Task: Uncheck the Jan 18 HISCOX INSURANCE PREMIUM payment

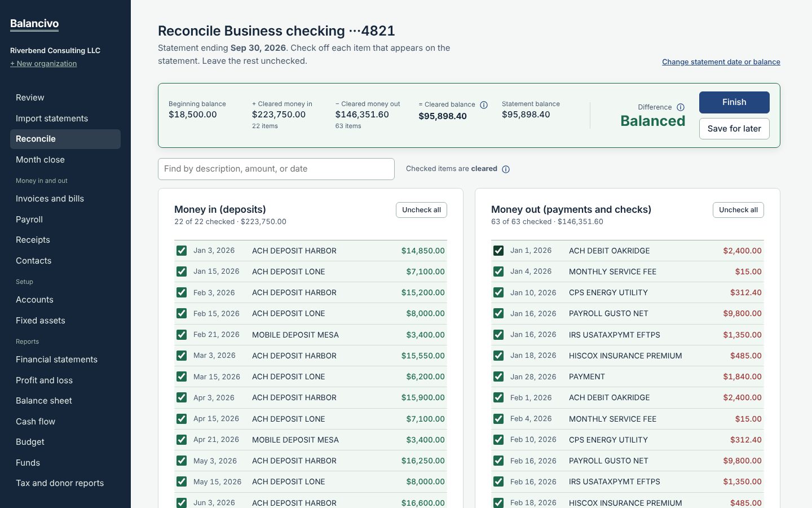Action: 498,356
